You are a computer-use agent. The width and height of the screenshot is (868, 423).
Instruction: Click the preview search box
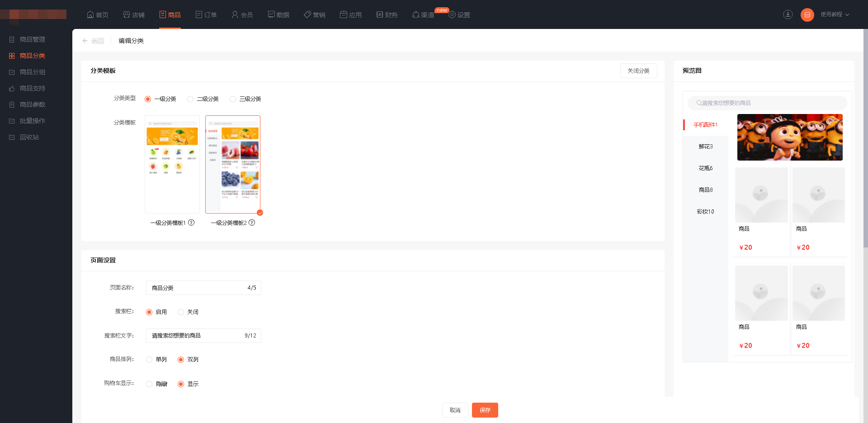coord(767,103)
